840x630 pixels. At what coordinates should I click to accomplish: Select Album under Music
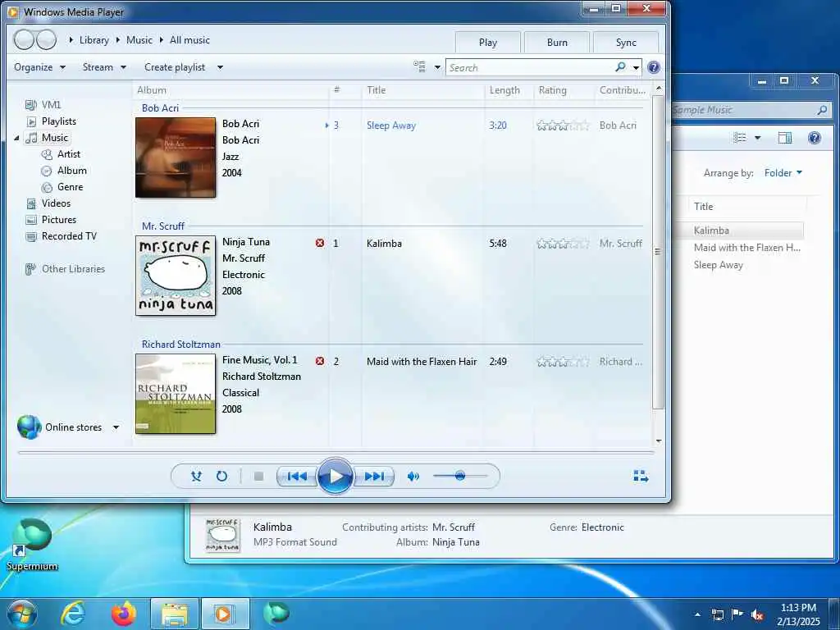click(64, 171)
